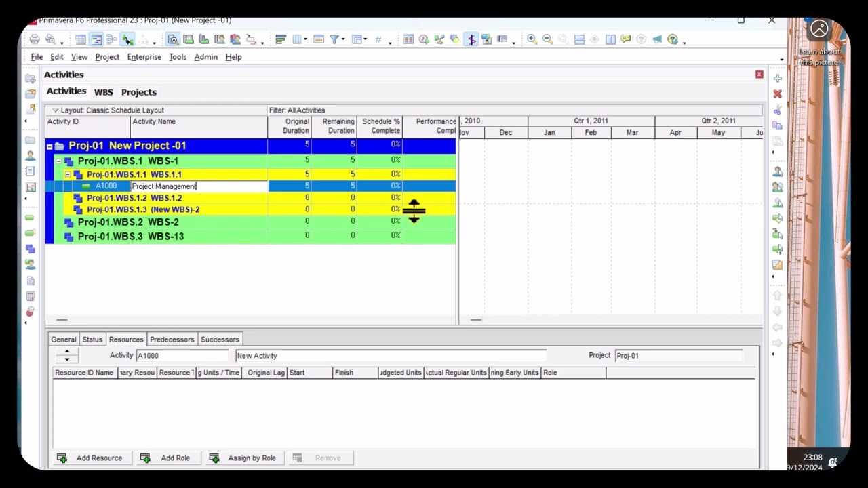Open the View menu

(79, 57)
